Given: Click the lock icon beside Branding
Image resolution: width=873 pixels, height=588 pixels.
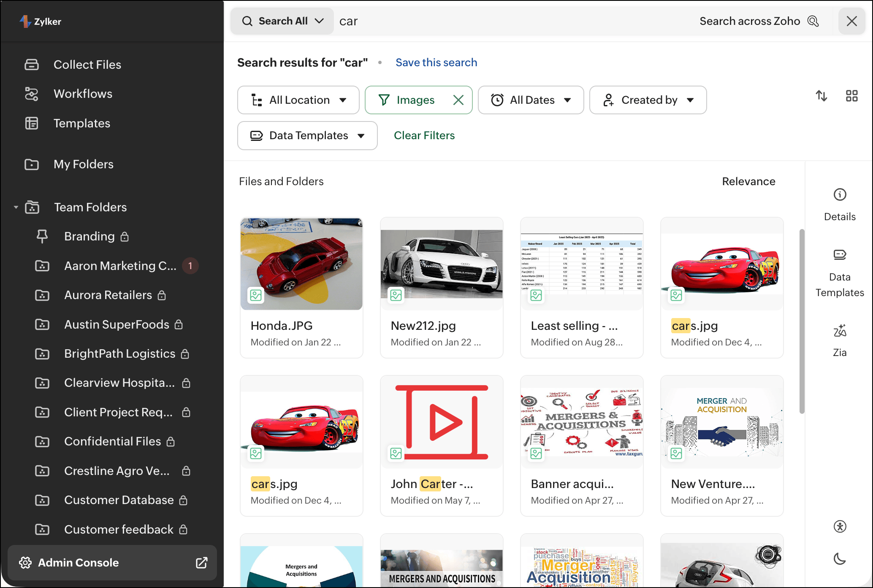Looking at the screenshot, I should [124, 237].
